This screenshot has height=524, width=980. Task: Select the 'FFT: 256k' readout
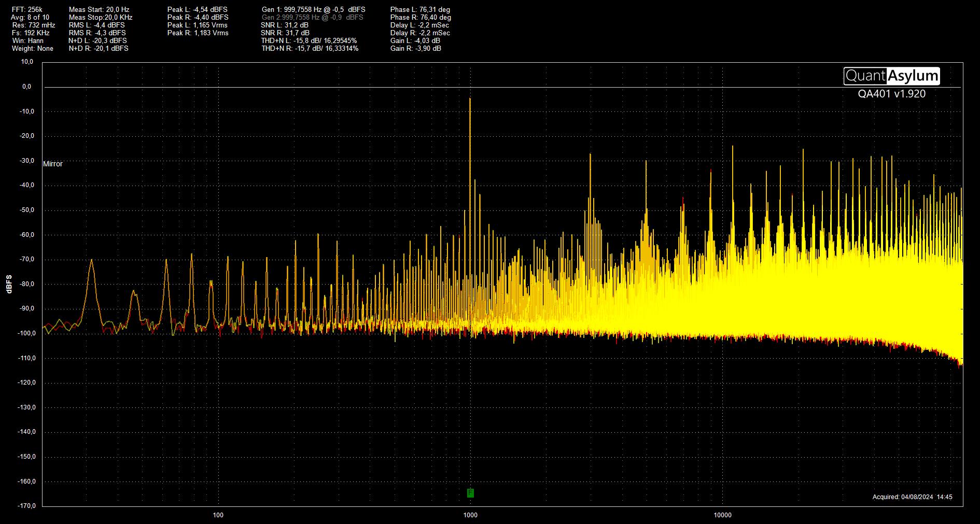tap(27, 9)
